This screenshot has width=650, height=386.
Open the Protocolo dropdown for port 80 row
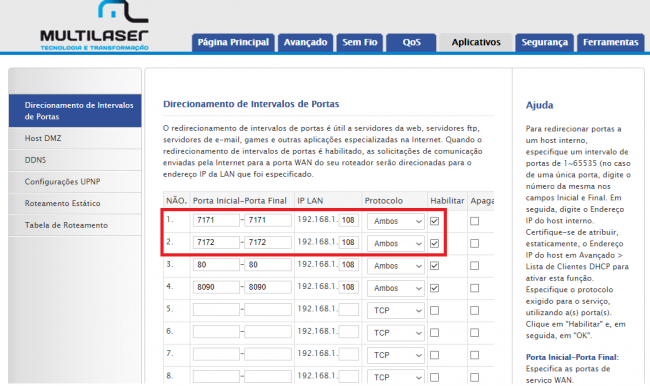point(395,266)
